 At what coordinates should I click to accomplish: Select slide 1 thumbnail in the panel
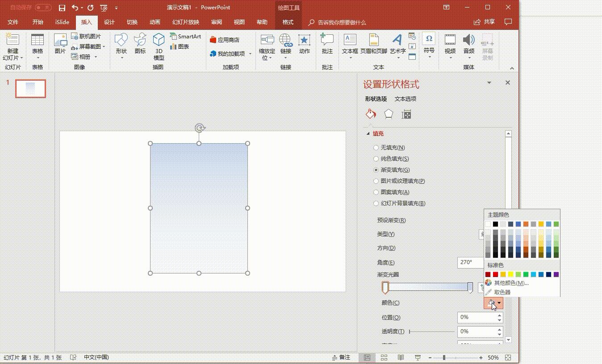pos(30,88)
